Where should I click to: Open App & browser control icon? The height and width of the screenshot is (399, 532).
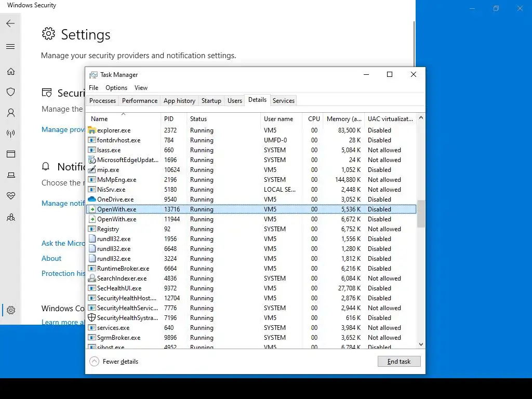(11, 154)
